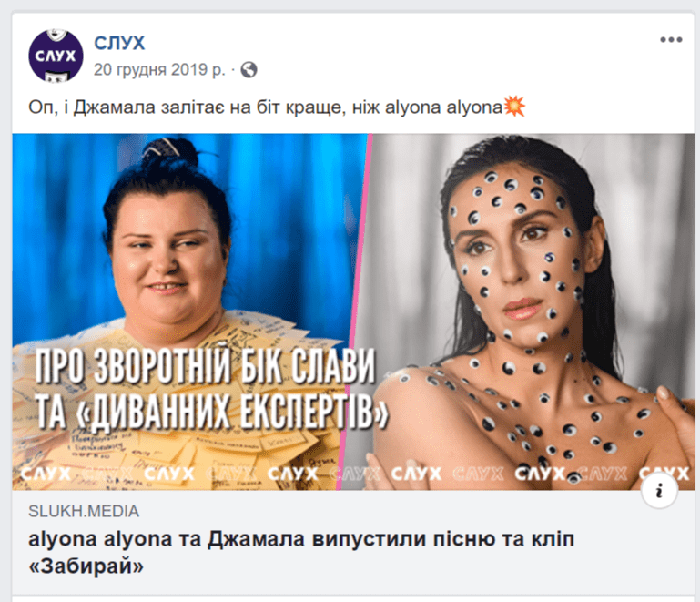
Task: Click the СЛУХ watermark strip on the image
Action: (353, 474)
